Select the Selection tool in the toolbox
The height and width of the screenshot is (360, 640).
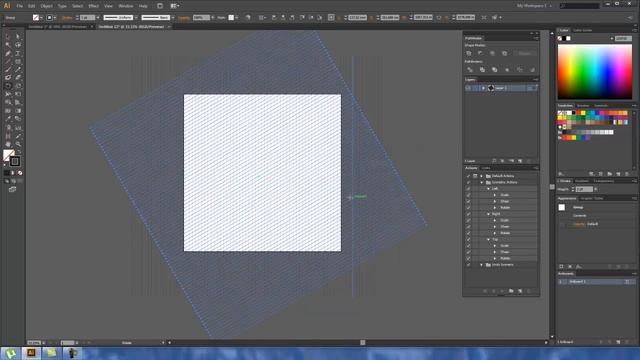click(8, 36)
